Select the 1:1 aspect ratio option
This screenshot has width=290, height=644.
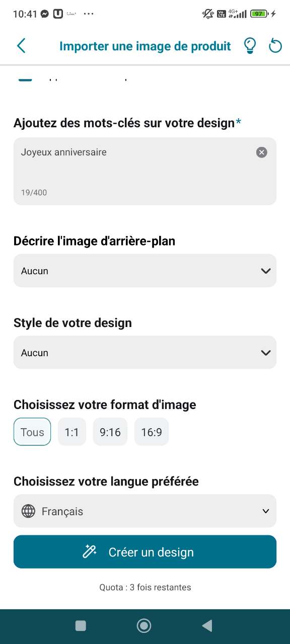[x=71, y=432]
